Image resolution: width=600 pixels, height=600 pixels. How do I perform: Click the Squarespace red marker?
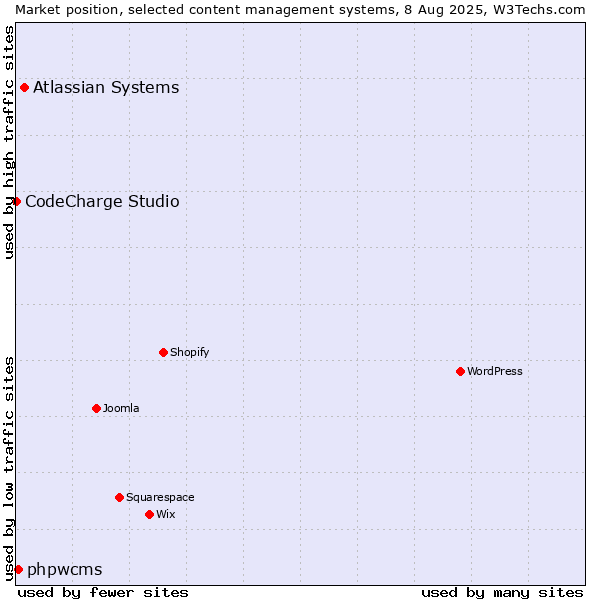coord(119,497)
